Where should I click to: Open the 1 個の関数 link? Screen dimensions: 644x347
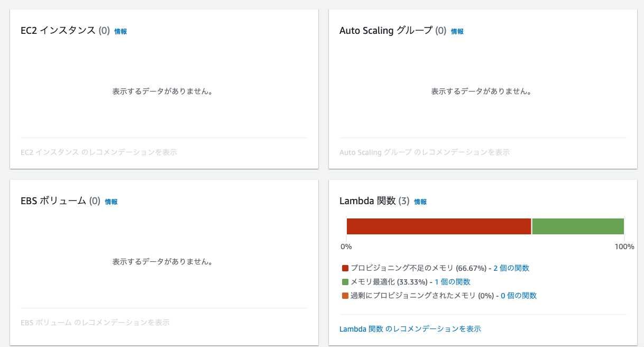[x=453, y=282]
